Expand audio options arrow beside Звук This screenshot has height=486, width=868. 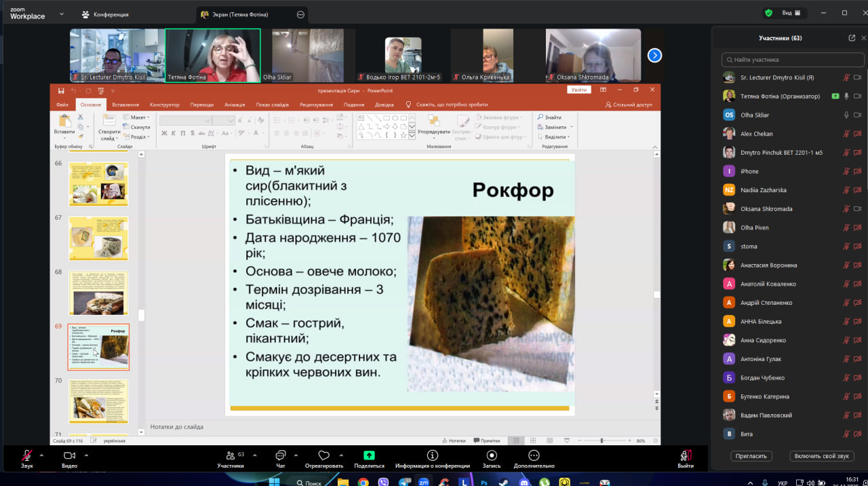[41, 455]
